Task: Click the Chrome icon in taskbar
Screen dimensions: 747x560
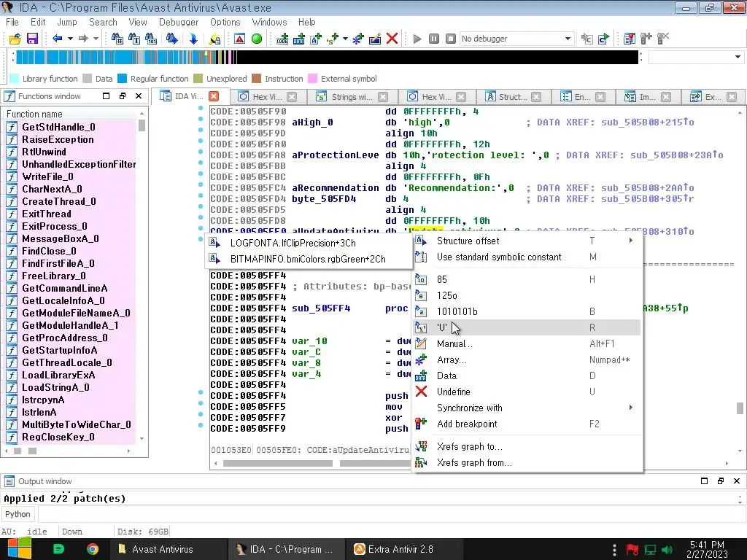Action: tap(93, 549)
